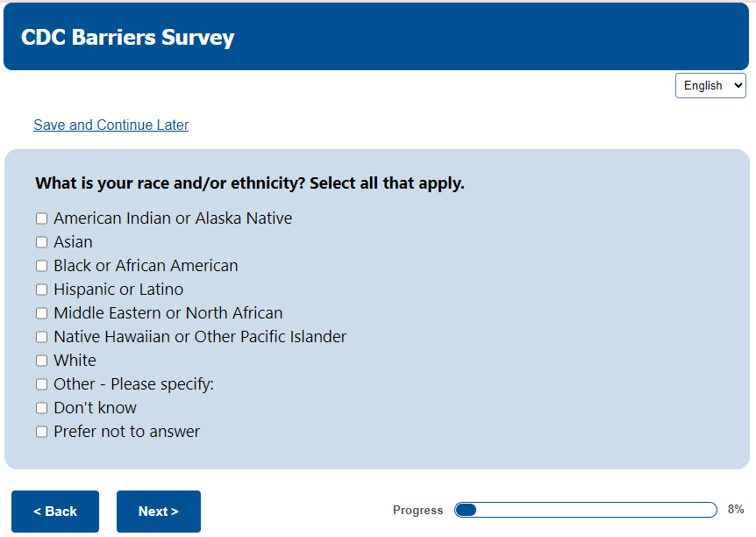
Task: Select the Don't know checkbox
Action: (41, 408)
